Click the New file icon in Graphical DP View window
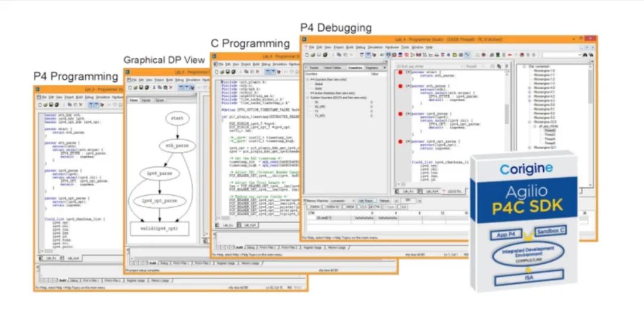 pyautogui.click(x=130, y=88)
